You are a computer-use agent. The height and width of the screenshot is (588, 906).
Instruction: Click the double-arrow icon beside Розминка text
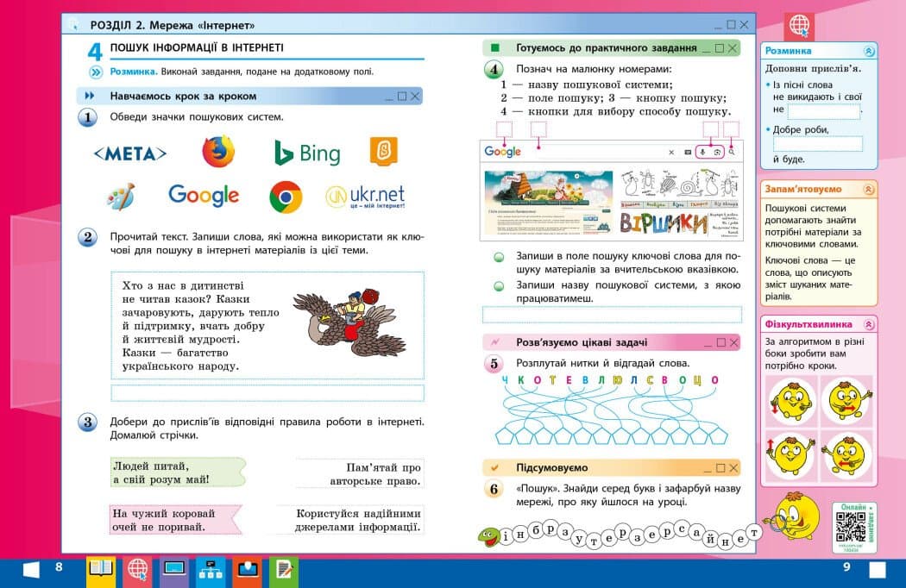coord(96,72)
